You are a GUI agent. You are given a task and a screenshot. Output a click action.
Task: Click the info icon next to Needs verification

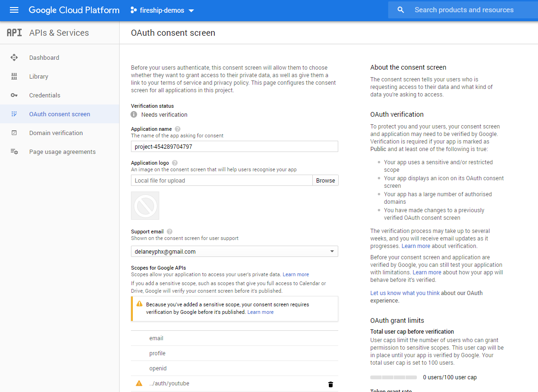[x=134, y=114]
